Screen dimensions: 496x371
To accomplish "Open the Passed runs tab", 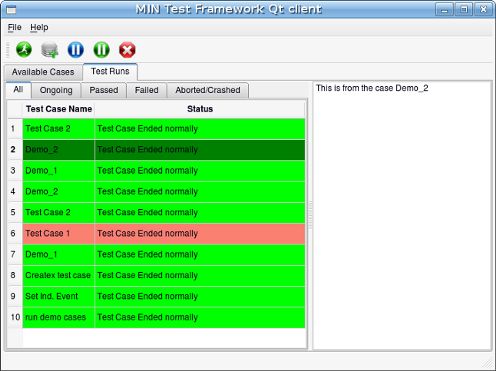I will click(x=104, y=90).
